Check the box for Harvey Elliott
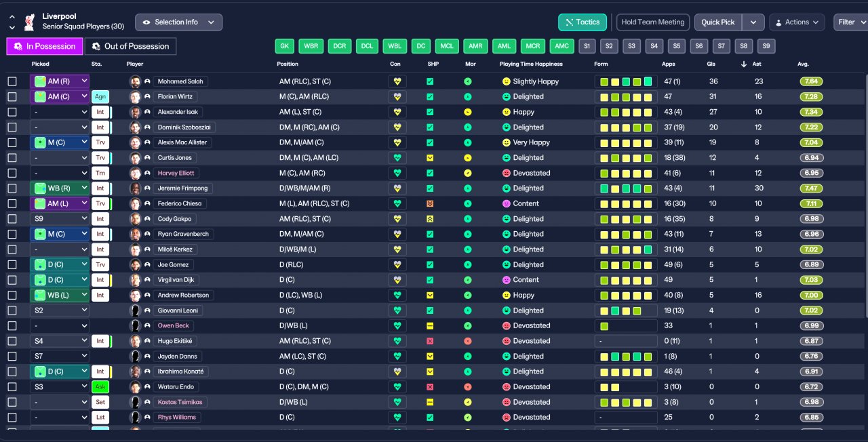Image resolution: width=868 pixels, height=442 pixels. click(x=12, y=173)
